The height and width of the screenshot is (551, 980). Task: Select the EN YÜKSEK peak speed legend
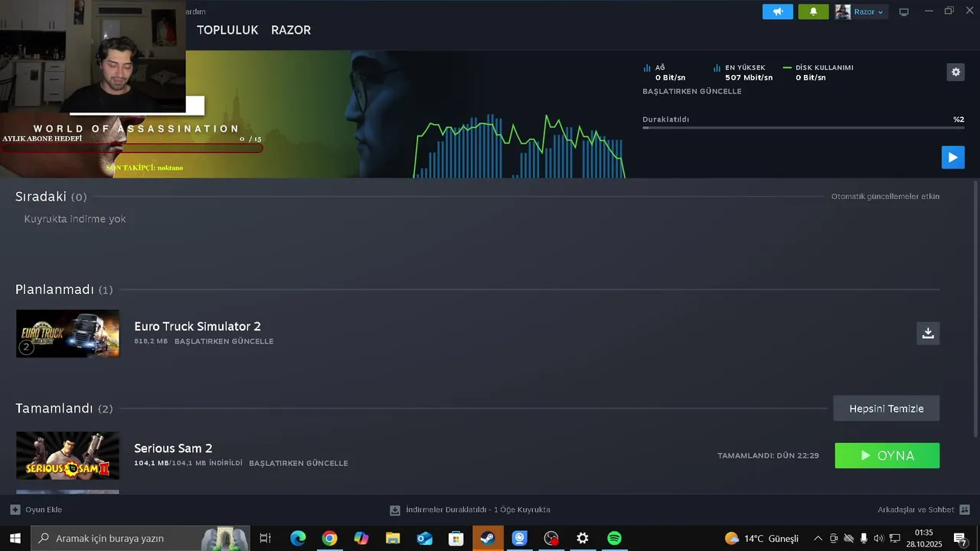(743, 73)
